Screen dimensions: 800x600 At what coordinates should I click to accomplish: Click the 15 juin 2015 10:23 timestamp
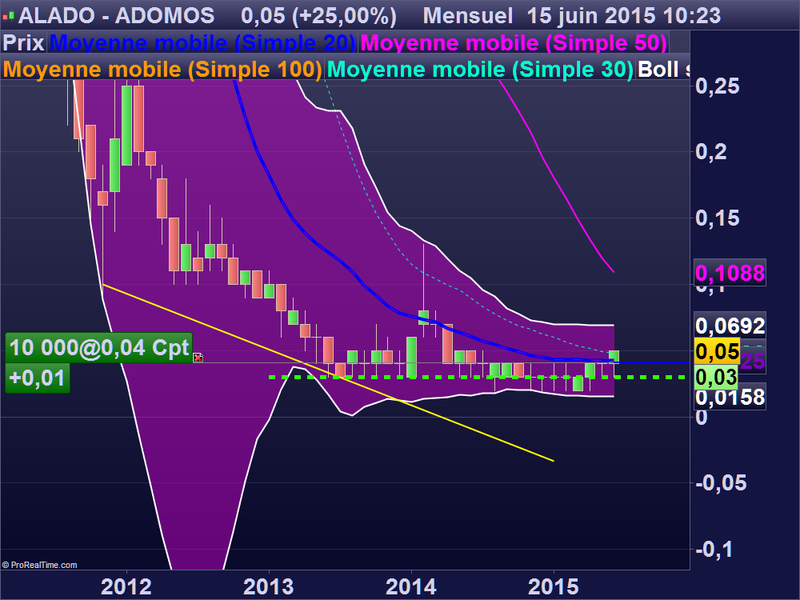pos(623,16)
